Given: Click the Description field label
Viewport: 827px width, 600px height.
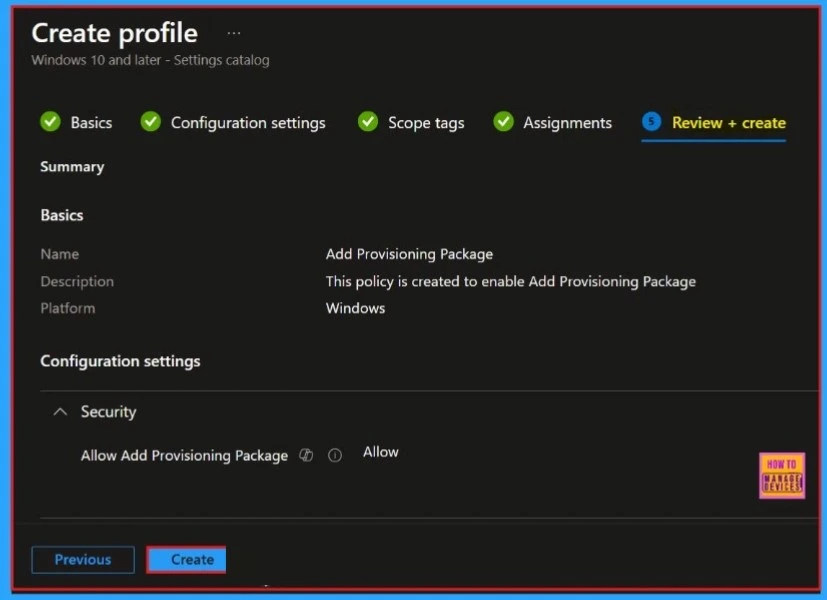Looking at the screenshot, I should tap(77, 282).
